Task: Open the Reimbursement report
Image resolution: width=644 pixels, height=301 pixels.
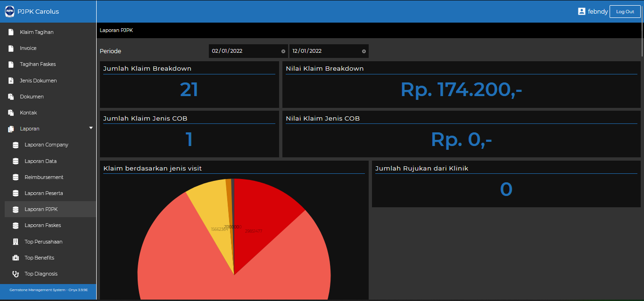Action: [44, 177]
